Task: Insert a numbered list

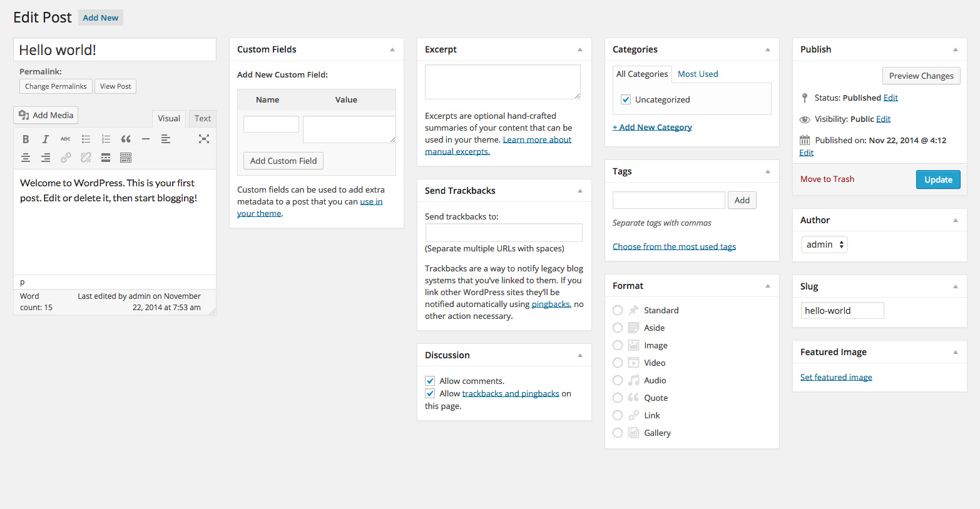Action: (x=106, y=139)
